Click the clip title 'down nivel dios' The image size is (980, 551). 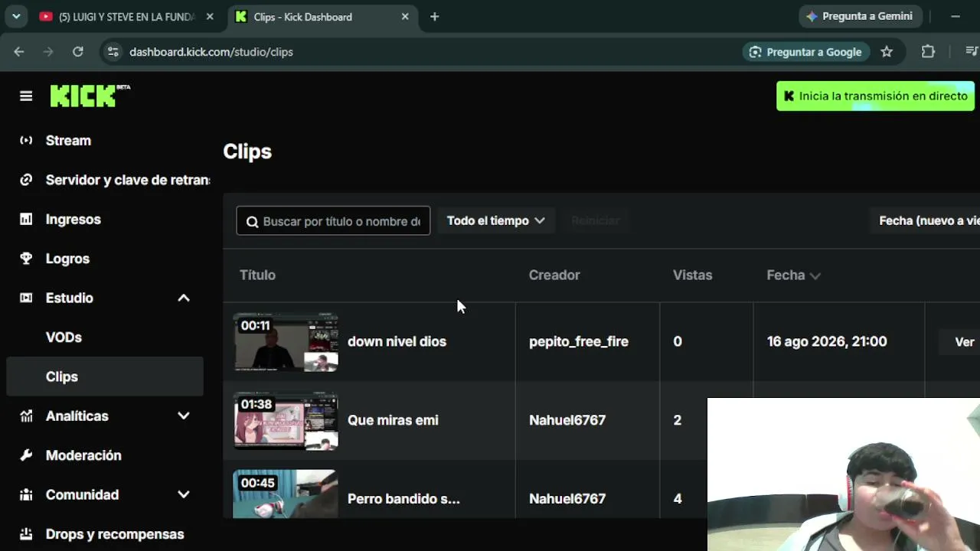[397, 341]
